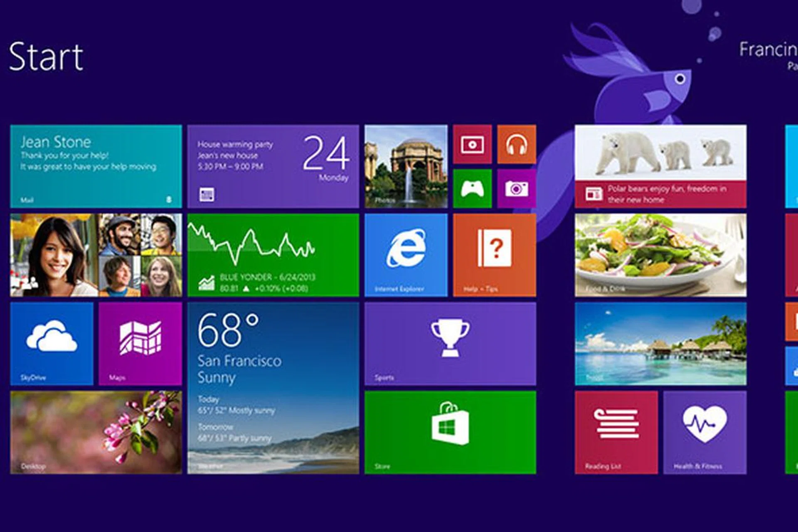This screenshot has width=798, height=532.
Task: Launch the Music headphones tile
Action: pos(517,144)
